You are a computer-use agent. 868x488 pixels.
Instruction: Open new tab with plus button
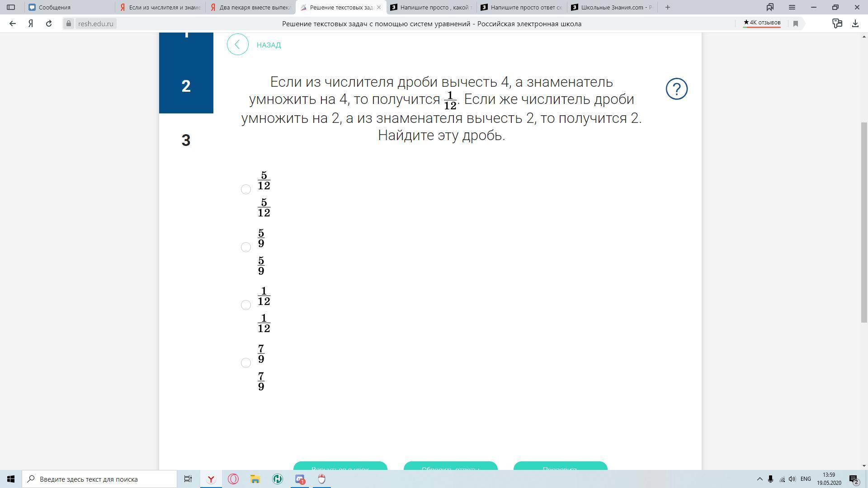[668, 7]
